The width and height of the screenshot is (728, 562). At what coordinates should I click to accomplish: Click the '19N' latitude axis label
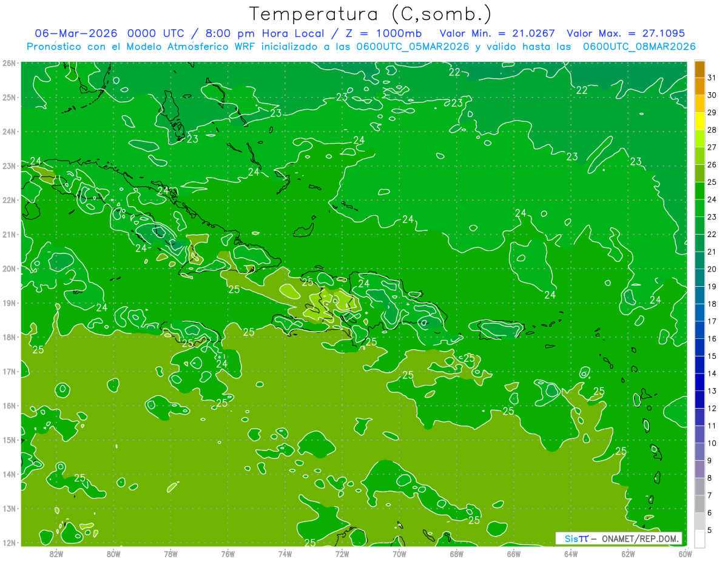8,303
